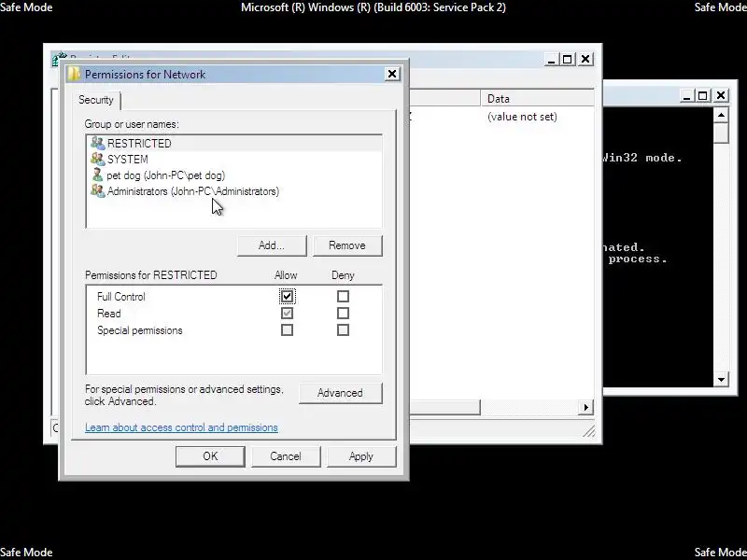Click the folder icon in Permissions title bar

pyautogui.click(x=74, y=75)
